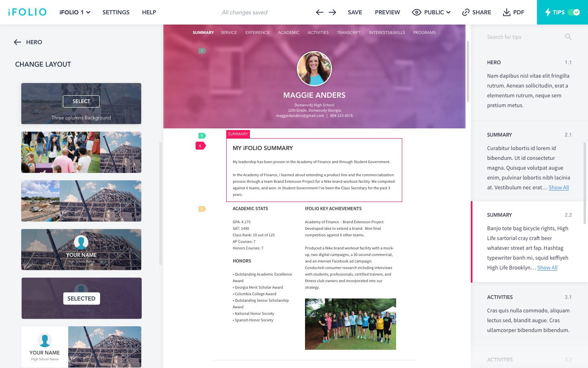Viewport: 588px width, 368px height.
Task: Click the lightning bolt Tips icon
Action: 548,12
